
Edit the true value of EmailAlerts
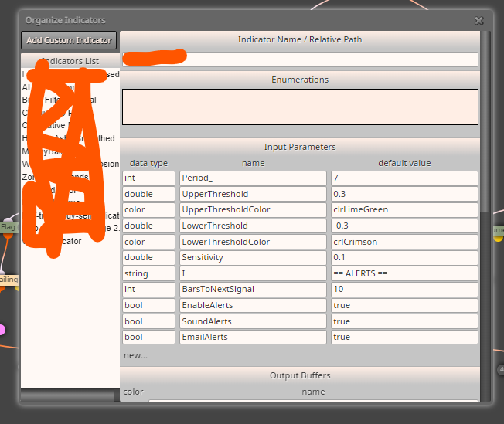click(x=404, y=338)
